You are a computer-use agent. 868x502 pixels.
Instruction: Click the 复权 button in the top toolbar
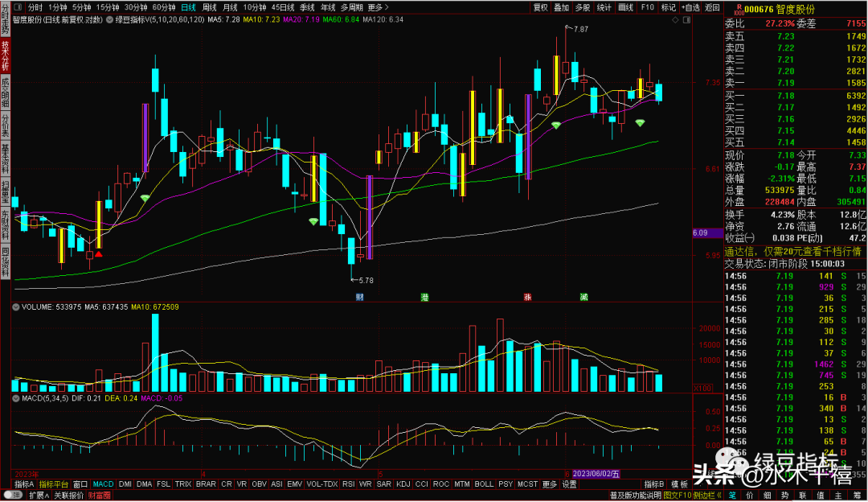pyautogui.click(x=540, y=7)
